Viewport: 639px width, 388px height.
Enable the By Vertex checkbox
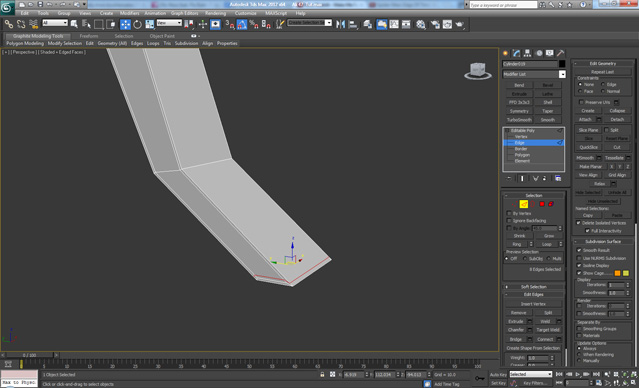tap(509, 214)
